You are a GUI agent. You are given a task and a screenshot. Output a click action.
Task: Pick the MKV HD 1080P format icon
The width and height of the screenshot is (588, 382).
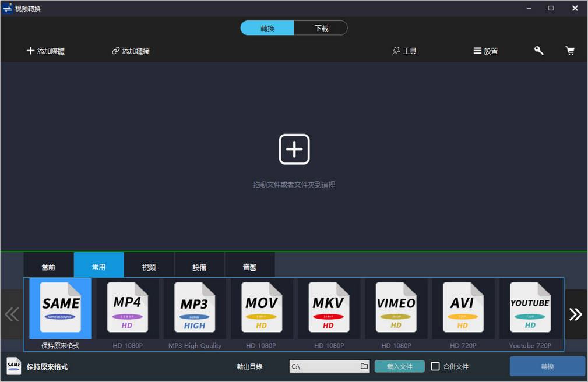coord(329,308)
